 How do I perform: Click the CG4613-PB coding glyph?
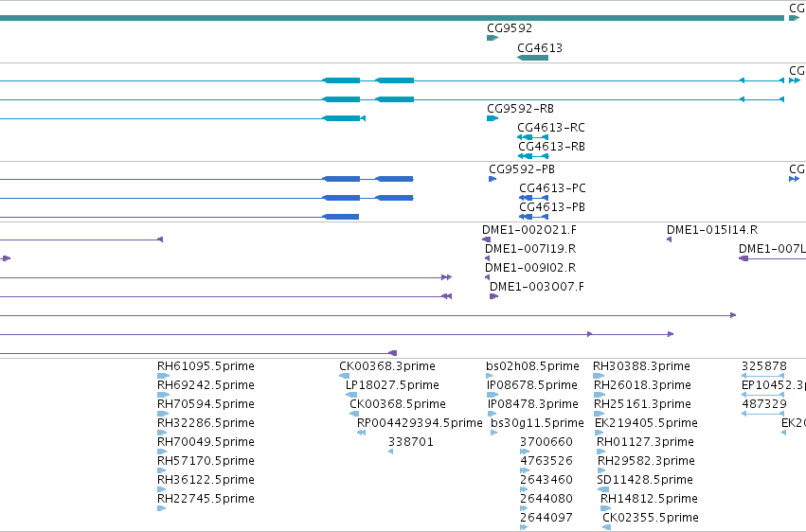533,217
